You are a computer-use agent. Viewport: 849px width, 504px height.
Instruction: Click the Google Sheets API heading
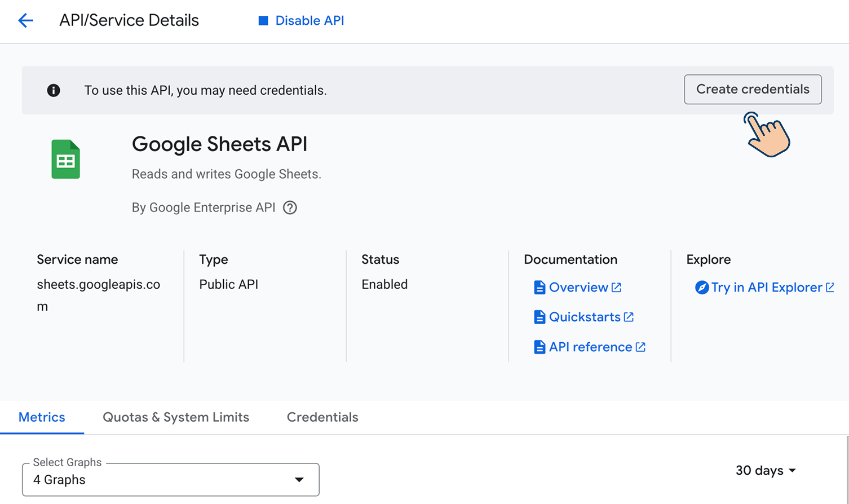pyautogui.click(x=219, y=144)
